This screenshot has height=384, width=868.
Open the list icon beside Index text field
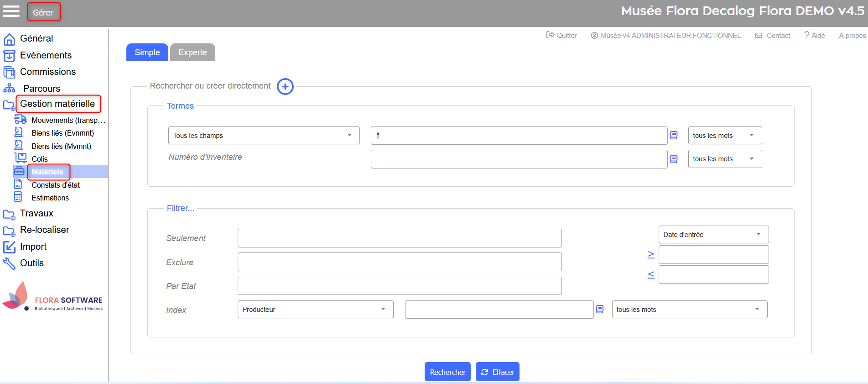click(x=600, y=310)
